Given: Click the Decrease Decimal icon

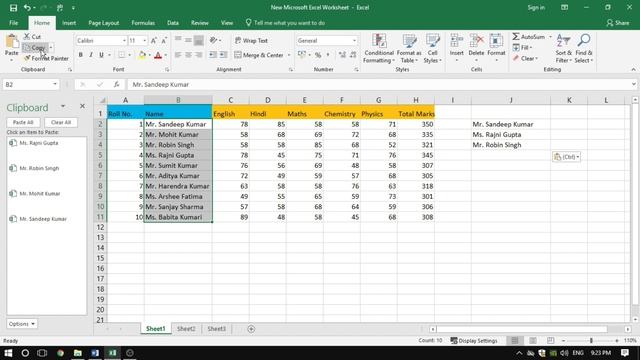Looking at the screenshot, I should pyautogui.click(x=353, y=55).
